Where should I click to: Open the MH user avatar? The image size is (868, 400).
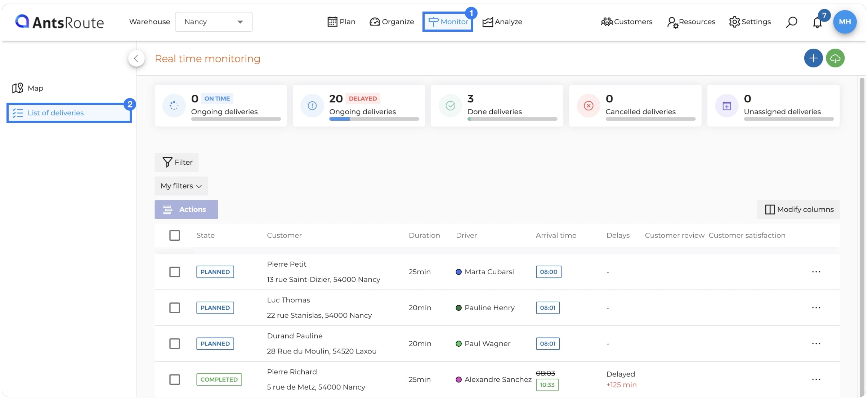(x=845, y=22)
